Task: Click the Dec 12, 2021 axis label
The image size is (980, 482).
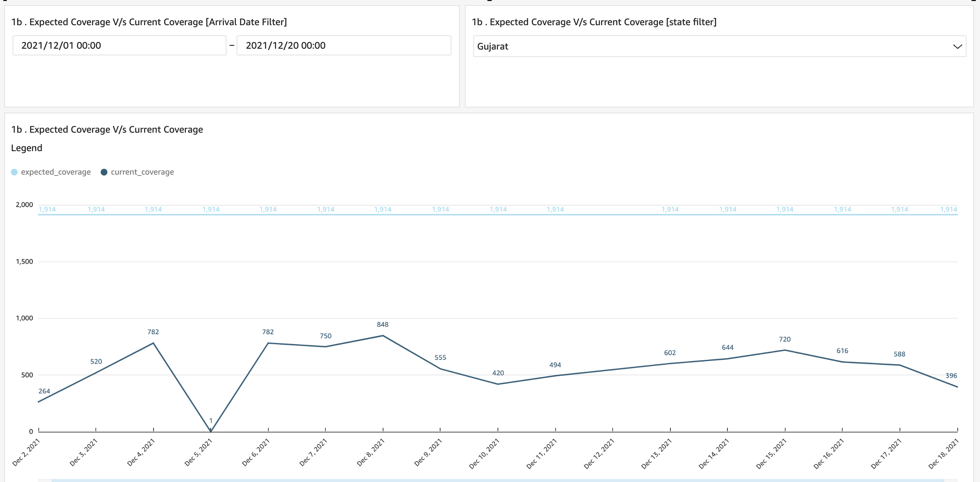Action: coord(599,453)
